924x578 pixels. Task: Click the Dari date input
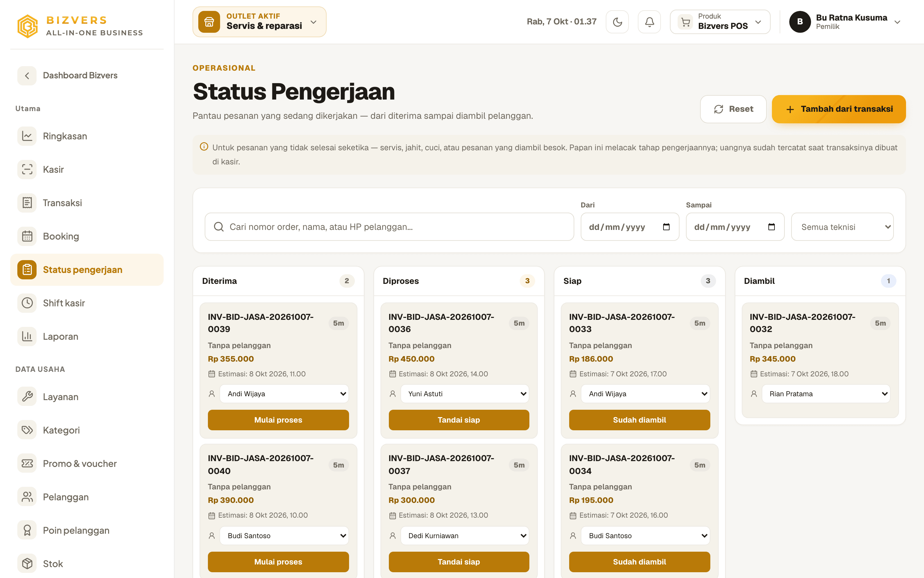coord(629,227)
